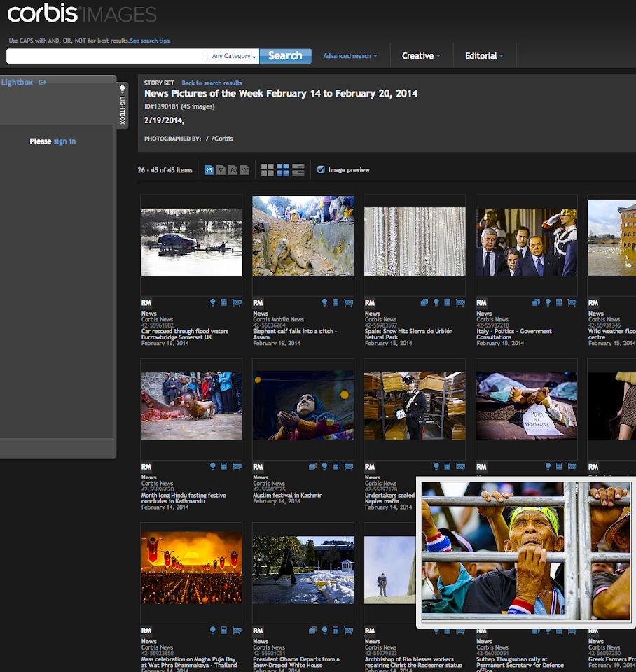Open the See search tips link
This screenshot has height=672, width=636.
click(x=150, y=41)
